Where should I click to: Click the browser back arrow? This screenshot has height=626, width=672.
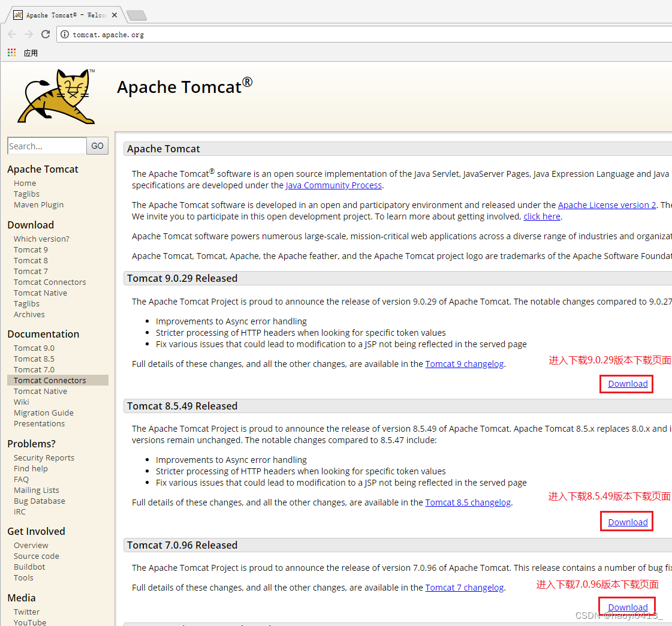(12, 34)
